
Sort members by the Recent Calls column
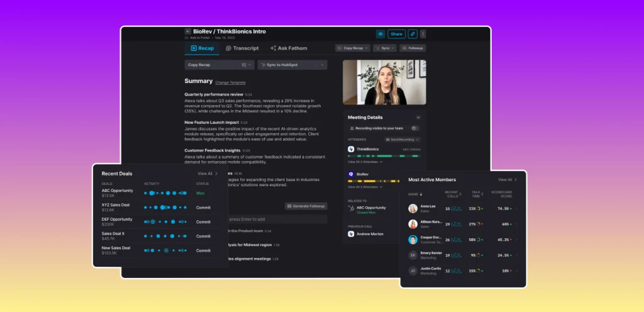[x=453, y=194]
